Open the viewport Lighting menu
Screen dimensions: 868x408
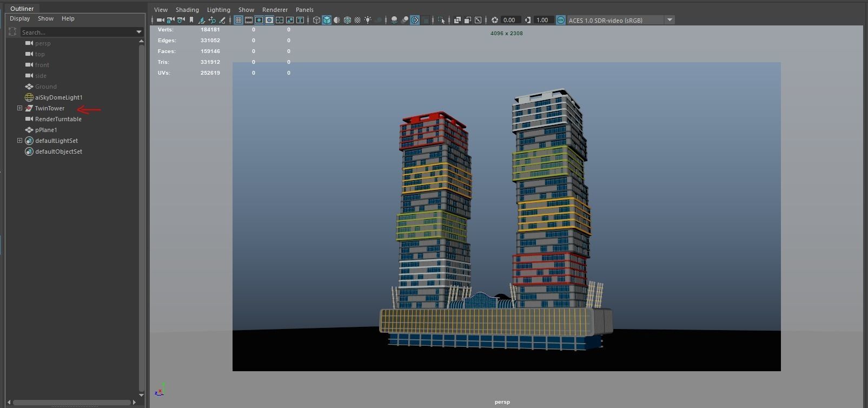[x=218, y=10]
